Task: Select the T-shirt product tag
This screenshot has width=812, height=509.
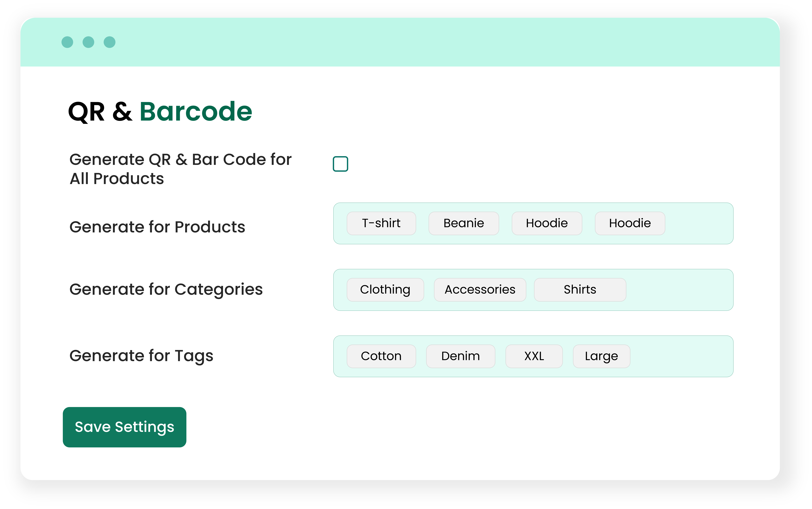Action: tap(381, 223)
